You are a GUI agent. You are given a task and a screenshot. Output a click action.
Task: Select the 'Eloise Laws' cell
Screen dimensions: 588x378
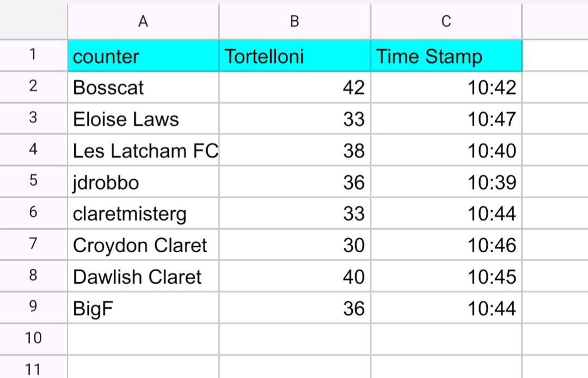[143, 119]
